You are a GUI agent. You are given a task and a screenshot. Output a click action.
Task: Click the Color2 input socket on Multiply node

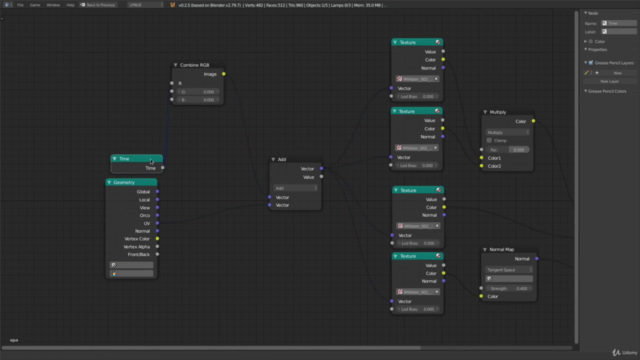click(x=482, y=166)
